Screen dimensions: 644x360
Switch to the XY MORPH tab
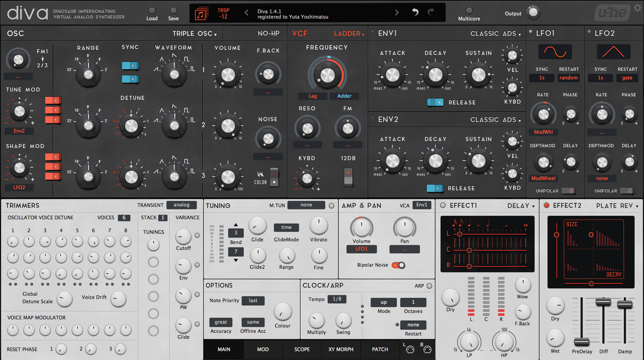click(341, 349)
